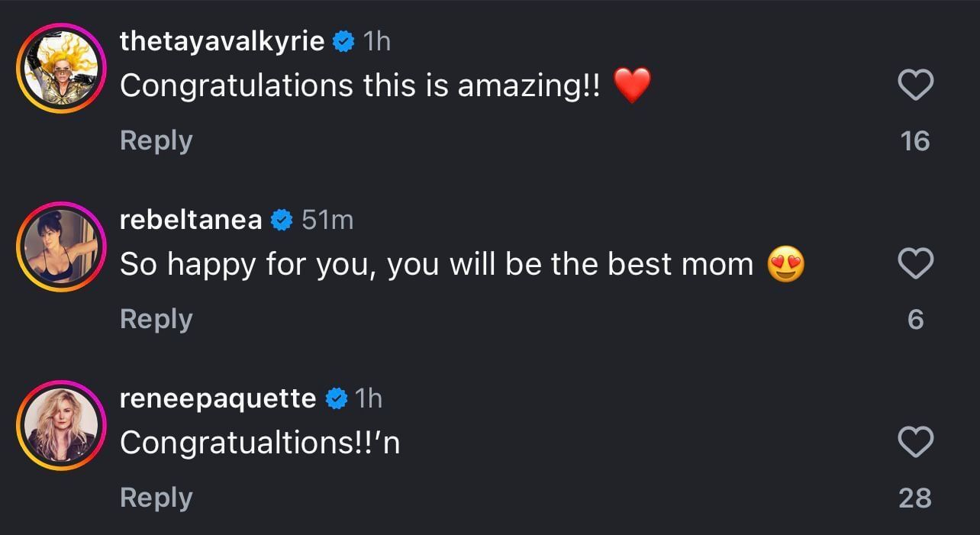Screen dimensions: 980x535
Task: Click the 28 likes count below reneepaquette's comment
Action: (x=915, y=497)
